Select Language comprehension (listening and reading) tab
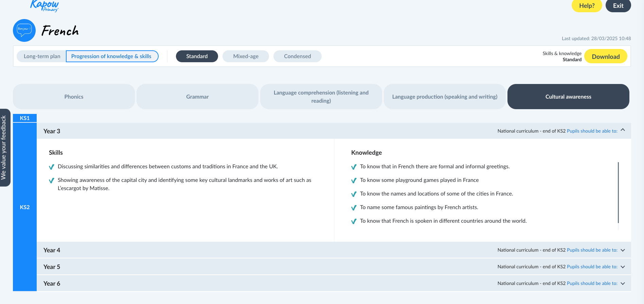This screenshot has height=304, width=644. click(321, 97)
